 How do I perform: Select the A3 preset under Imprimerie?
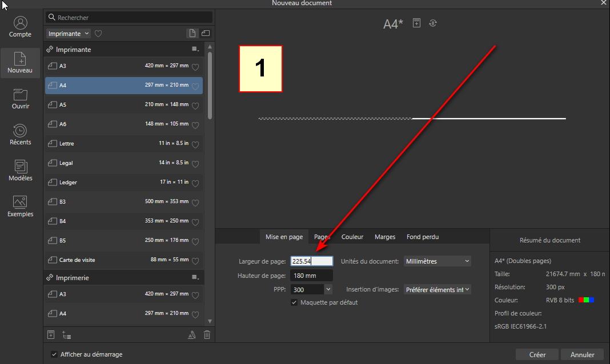click(124, 294)
